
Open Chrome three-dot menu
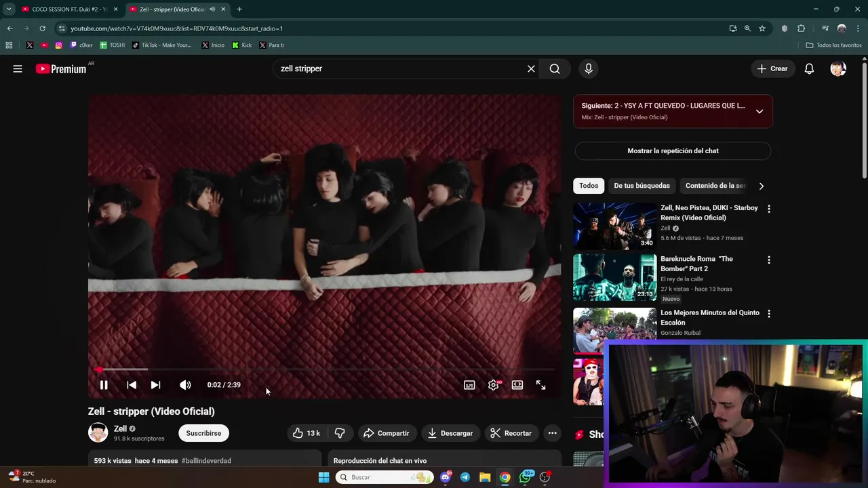[x=859, y=28]
